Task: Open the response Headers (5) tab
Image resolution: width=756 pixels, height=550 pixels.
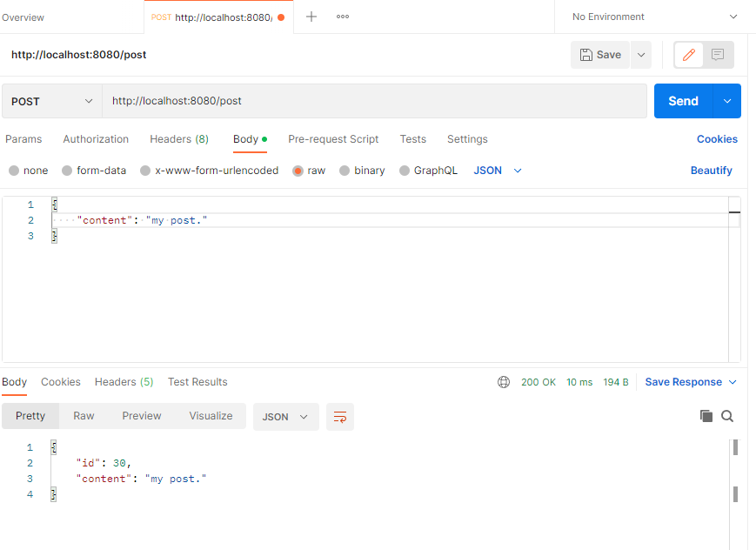Action: [124, 382]
